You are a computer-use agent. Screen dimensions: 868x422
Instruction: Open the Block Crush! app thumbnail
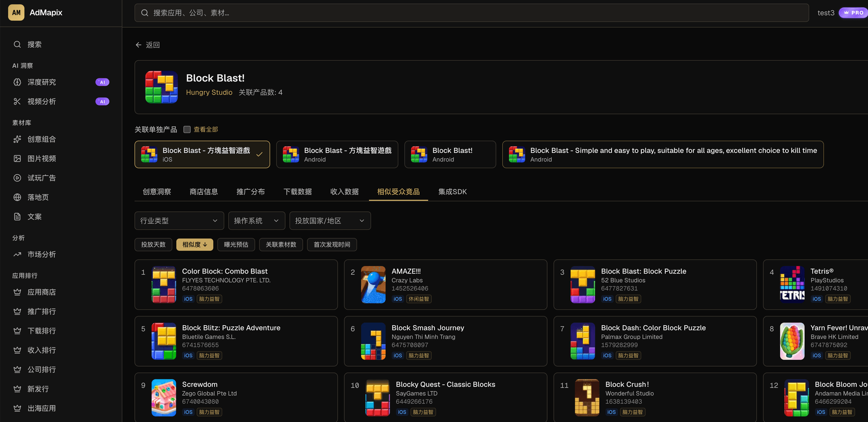587,398
